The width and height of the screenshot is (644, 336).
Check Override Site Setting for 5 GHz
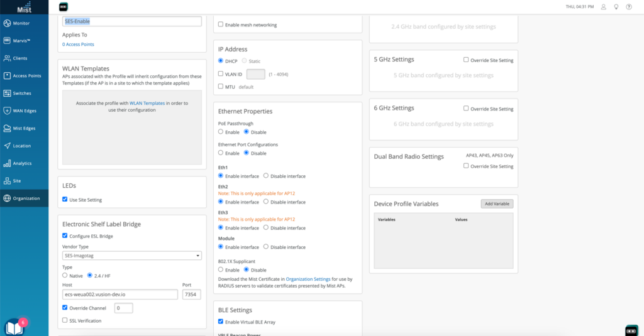(x=466, y=60)
